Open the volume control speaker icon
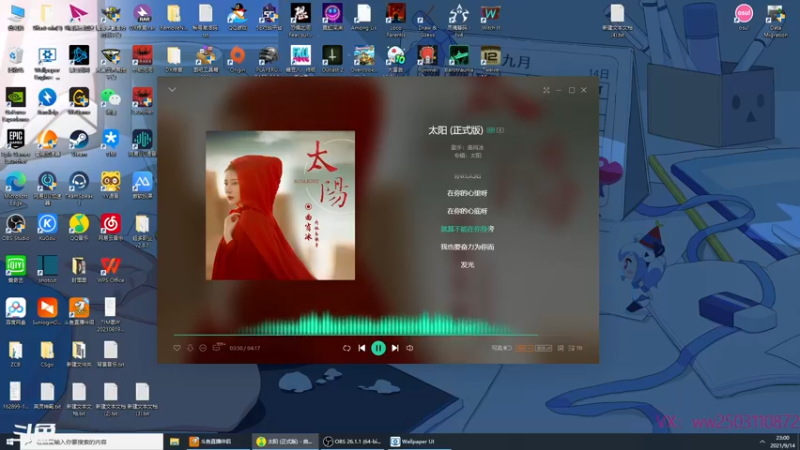 (x=410, y=348)
